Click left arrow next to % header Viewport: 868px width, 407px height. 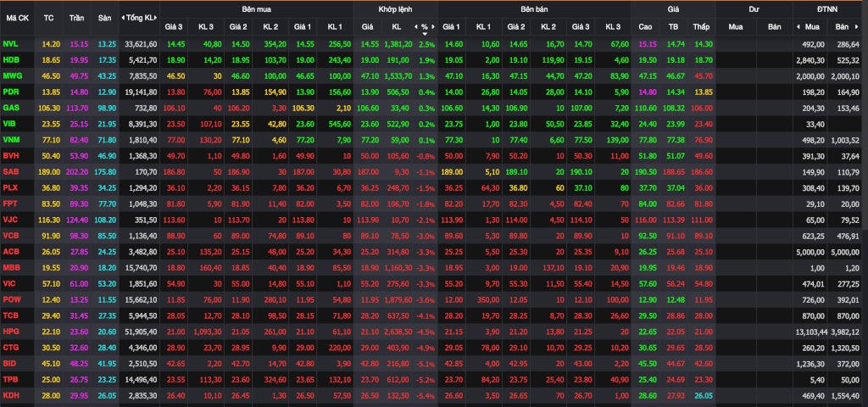click(x=415, y=26)
